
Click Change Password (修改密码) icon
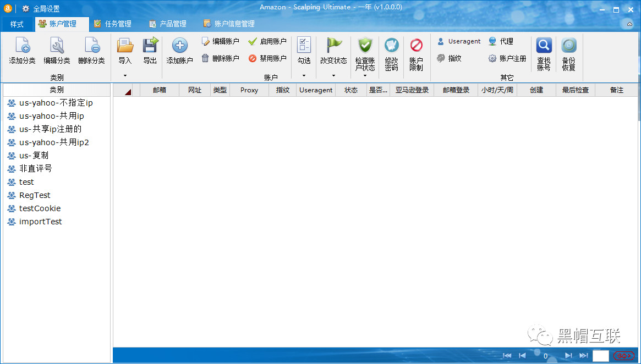pos(392,45)
